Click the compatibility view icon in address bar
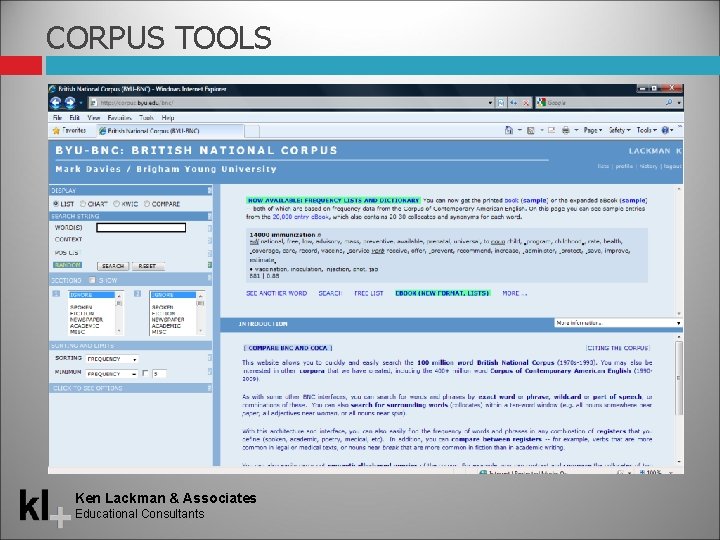 click(501, 103)
